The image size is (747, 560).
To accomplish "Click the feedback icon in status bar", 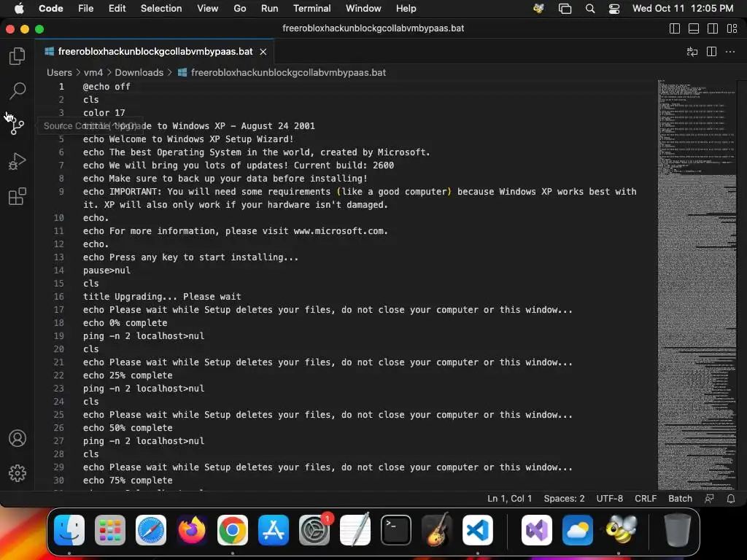I will pyautogui.click(x=709, y=499).
